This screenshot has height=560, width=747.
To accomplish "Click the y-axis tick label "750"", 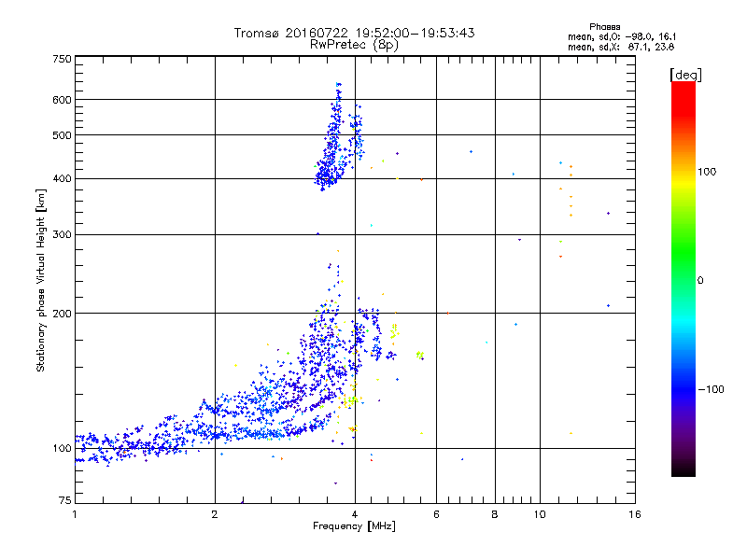I will tap(63, 59).
